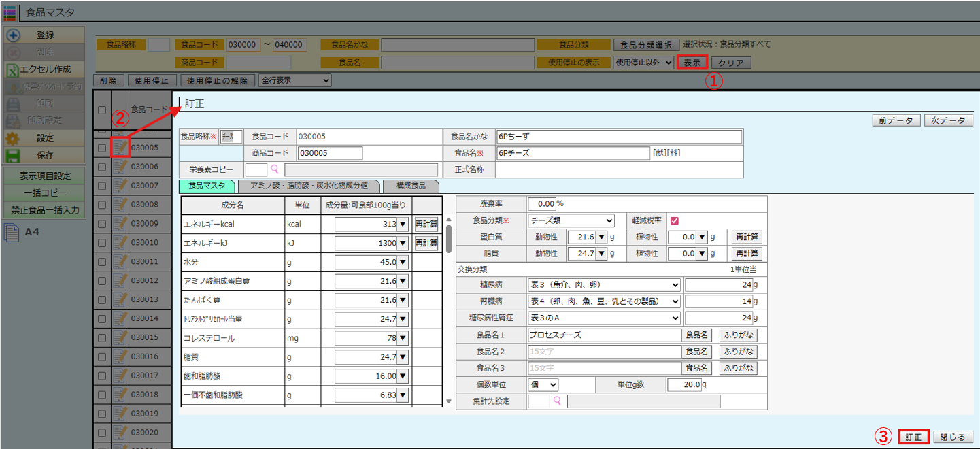Image resolution: width=980 pixels, height=449 pixels.
Task: Open the 構成食品 tab
Action: pos(411,186)
